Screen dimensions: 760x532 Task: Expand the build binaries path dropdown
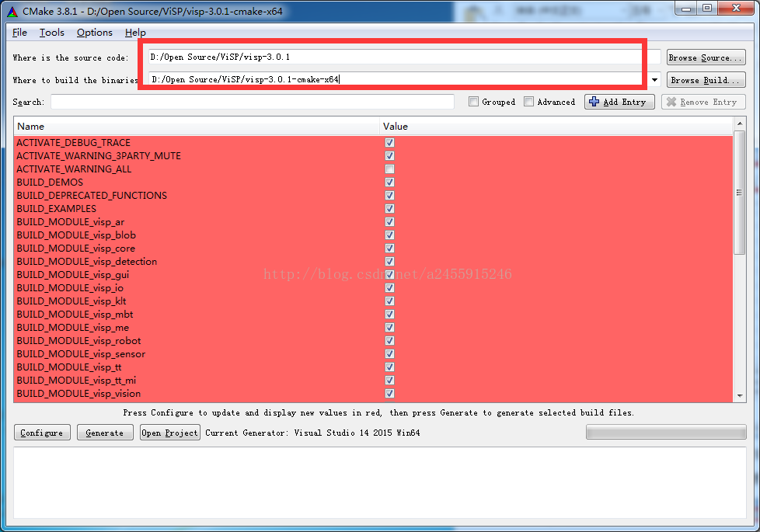tap(654, 80)
